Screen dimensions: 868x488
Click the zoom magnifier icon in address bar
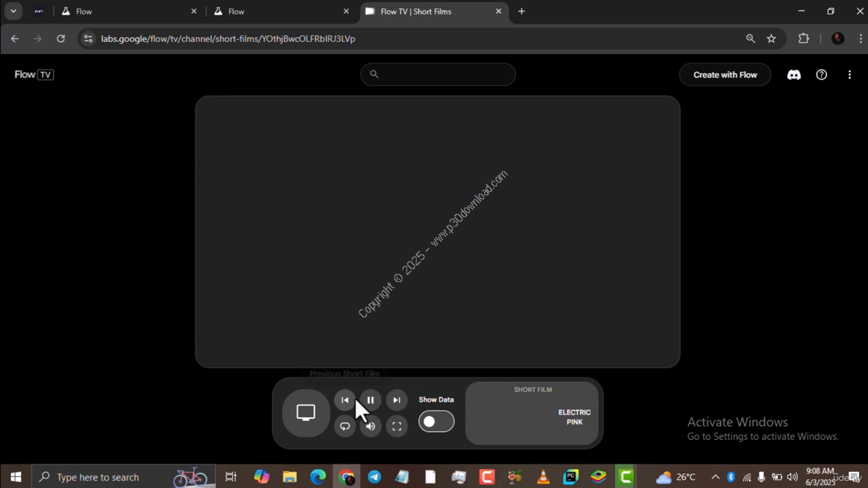[751, 39]
